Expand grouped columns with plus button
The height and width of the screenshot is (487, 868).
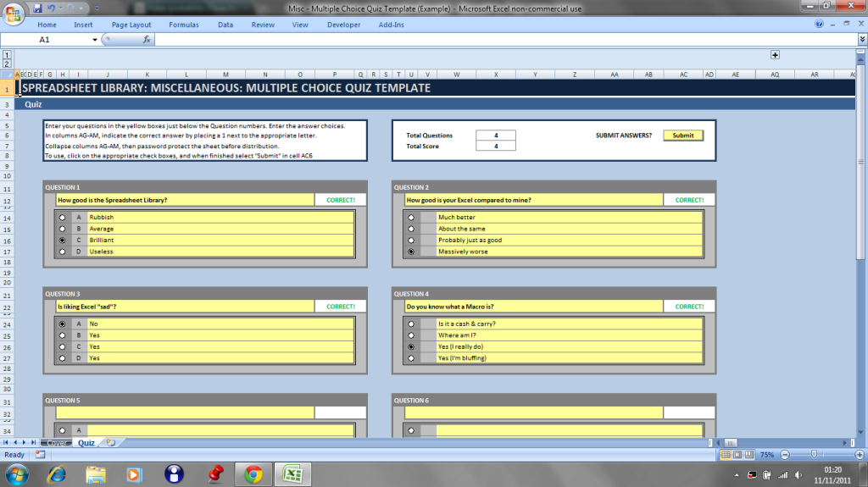774,55
